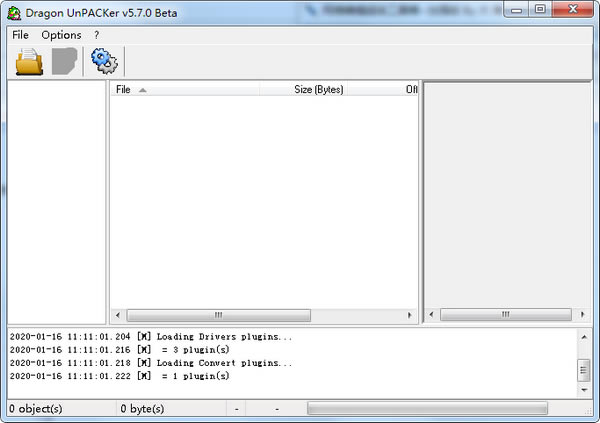Click the '= 1 plugin(s)' log line
The width and height of the screenshot is (600, 423).
[x=120, y=376]
